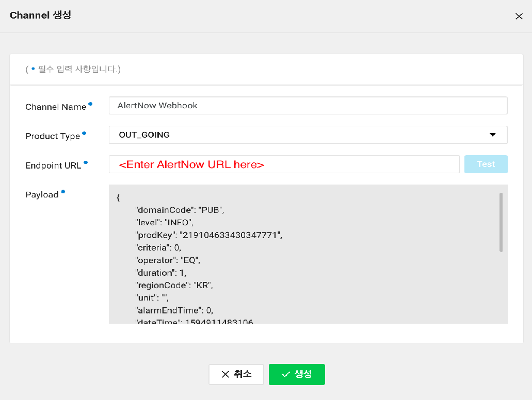Focus the Endpoint URL input field
Viewport: 532px width, 400px height.
click(x=284, y=164)
